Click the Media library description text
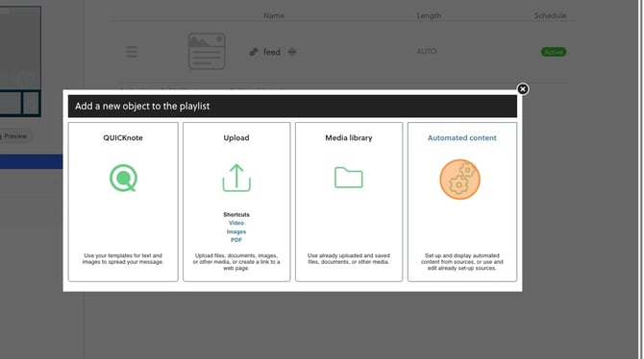 point(349,258)
